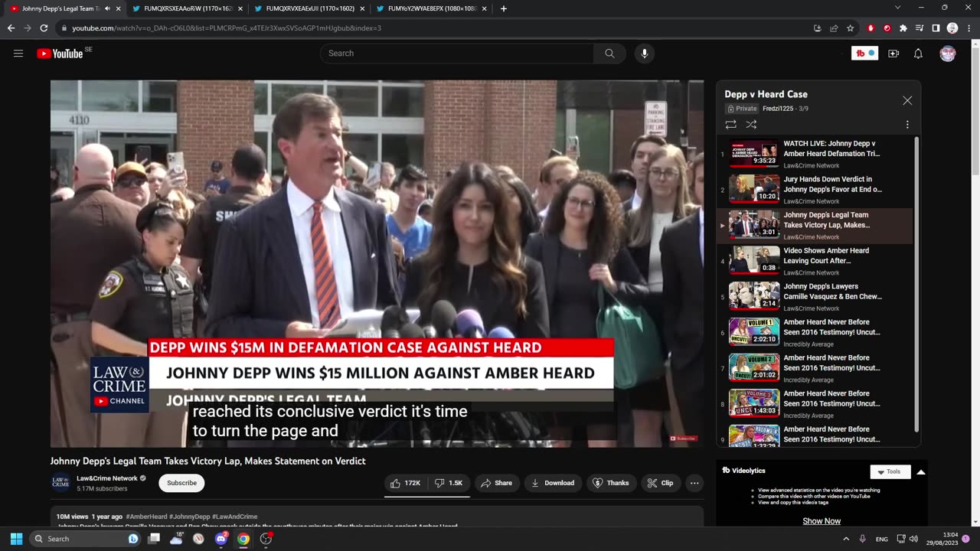Open the more actions ellipsis below the video
980x551 pixels.
pos(694,483)
